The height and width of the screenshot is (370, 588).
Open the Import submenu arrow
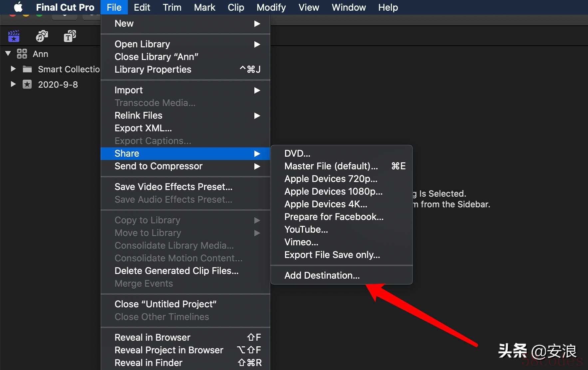click(257, 90)
